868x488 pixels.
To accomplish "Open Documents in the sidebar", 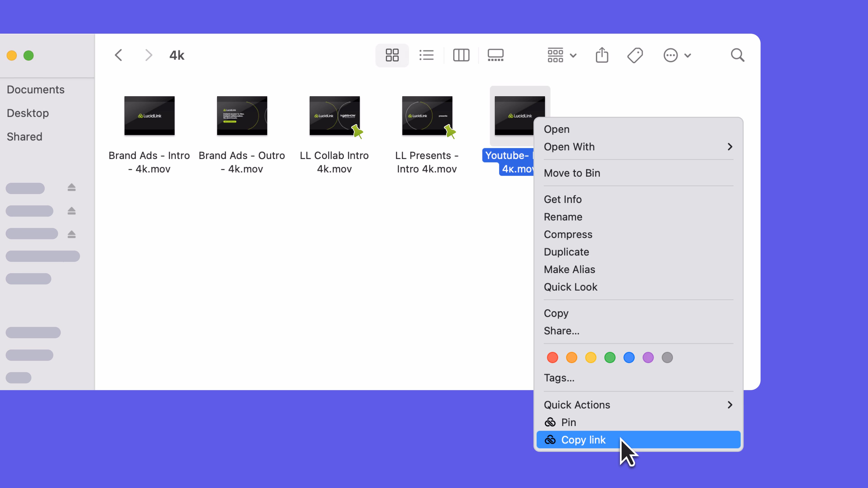I will [x=36, y=89].
